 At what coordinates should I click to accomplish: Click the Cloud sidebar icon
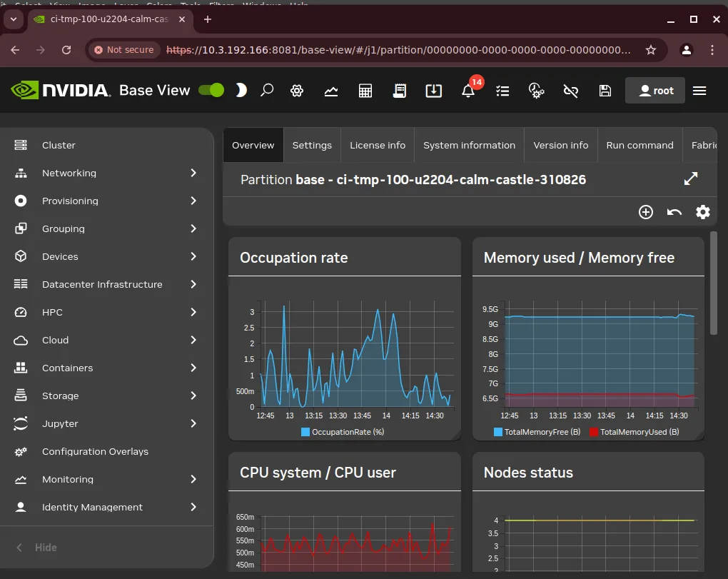point(21,341)
